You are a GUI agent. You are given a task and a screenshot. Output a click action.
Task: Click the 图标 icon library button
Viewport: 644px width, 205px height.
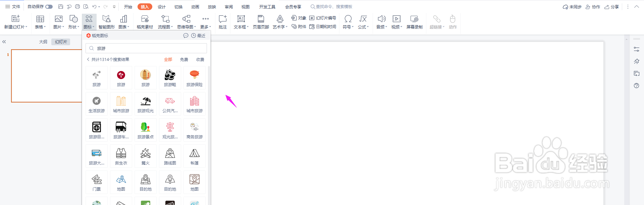click(x=89, y=22)
